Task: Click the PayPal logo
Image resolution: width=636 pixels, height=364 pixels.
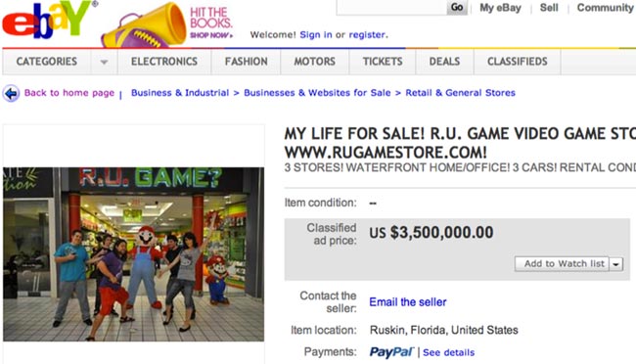Action: [391, 352]
